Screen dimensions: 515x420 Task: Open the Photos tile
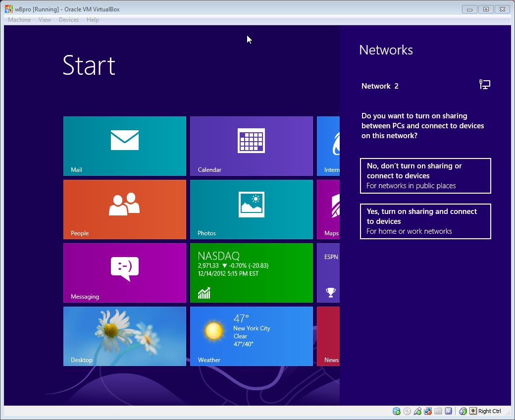pyautogui.click(x=251, y=209)
